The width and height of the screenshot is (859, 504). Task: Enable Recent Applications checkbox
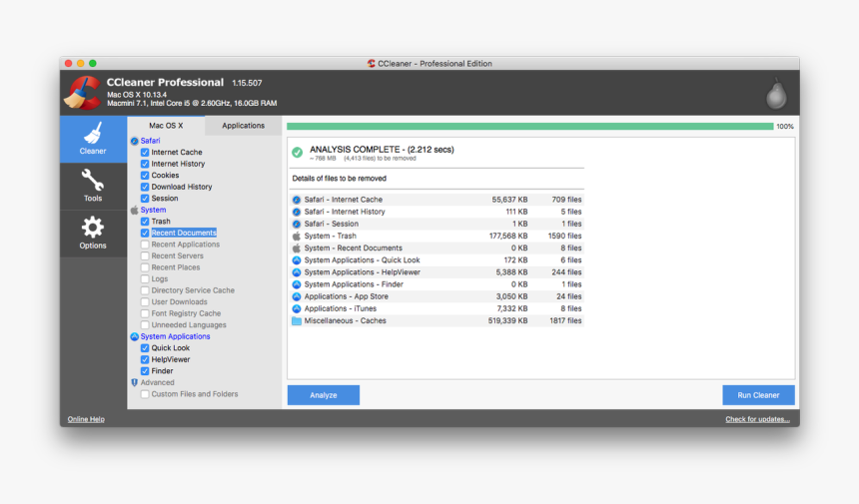[x=145, y=245]
